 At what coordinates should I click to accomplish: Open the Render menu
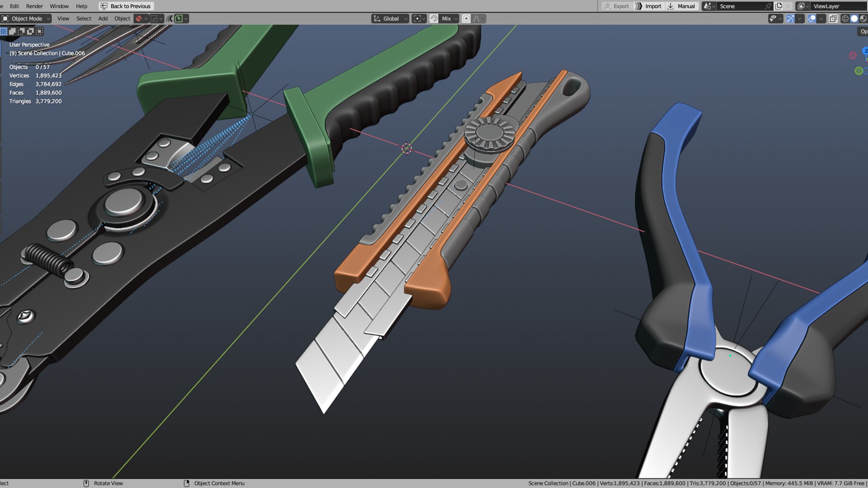pyautogui.click(x=34, y=6)
